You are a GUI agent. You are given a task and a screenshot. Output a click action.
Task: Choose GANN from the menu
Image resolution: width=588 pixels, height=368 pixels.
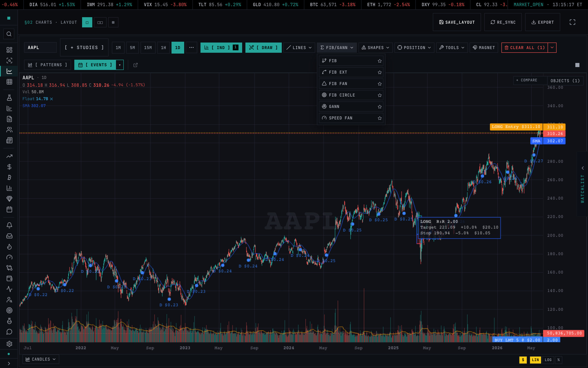tap(351, 107)
